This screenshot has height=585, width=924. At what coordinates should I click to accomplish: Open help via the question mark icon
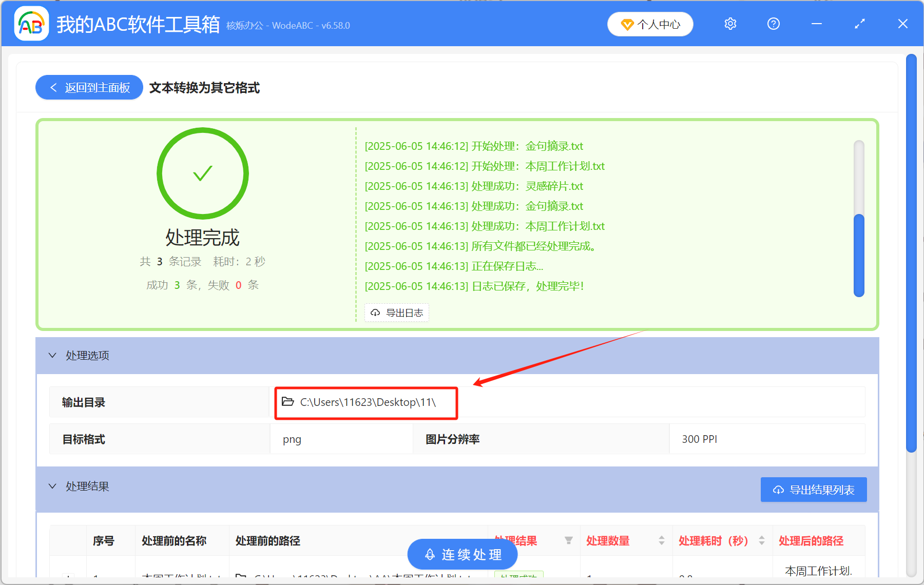(x=773, y=24)
